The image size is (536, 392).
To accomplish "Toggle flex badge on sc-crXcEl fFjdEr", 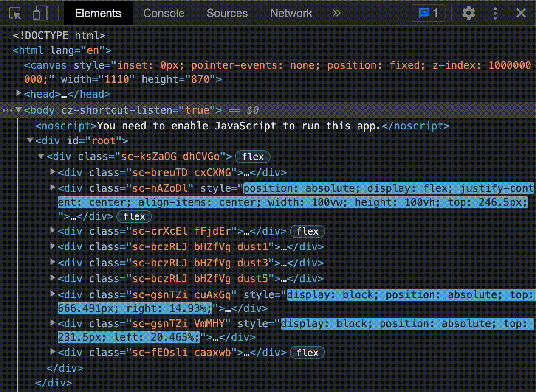I will pos(307,231).
